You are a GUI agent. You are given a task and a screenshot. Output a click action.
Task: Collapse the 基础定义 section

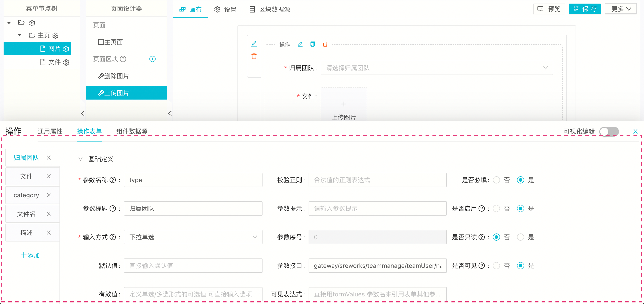click(x=80, y=159)
